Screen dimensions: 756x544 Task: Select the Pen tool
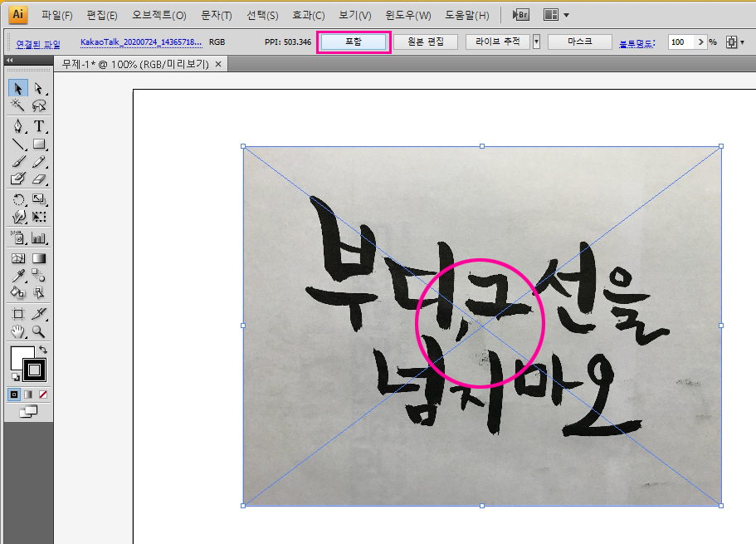click(x=18, y=126)
